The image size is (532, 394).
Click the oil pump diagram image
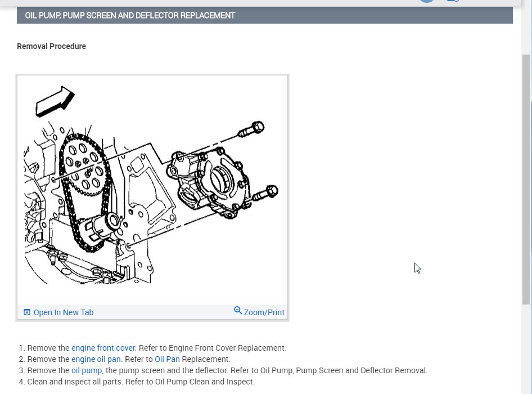152,190
